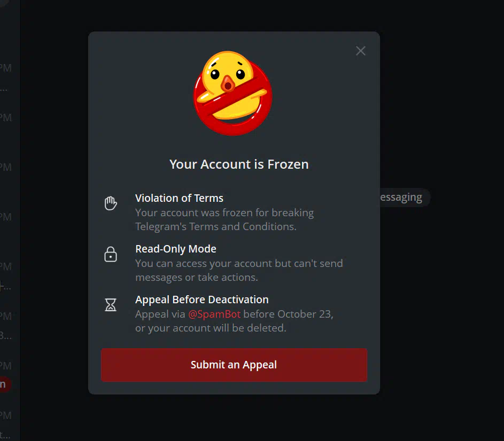The image size is (504, 441).
Task: Submit an Appeal using the red button
Action: pyautogui.click(x=234, y=365)
